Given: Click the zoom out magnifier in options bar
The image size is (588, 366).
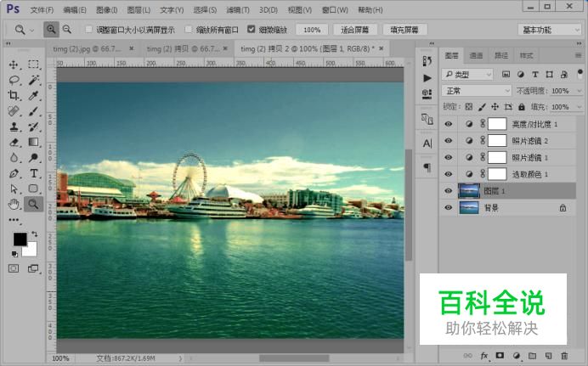Looking at the screenshot, I should 66,29.
